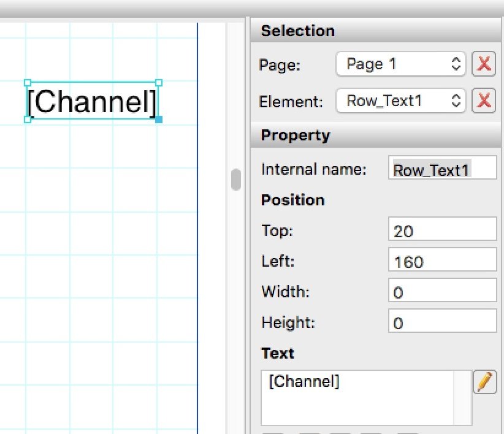Click the top-right resize handle of [Channel]
Viewport: 504px width, 434px height.
pyautogui.click(x=159, y=83)
